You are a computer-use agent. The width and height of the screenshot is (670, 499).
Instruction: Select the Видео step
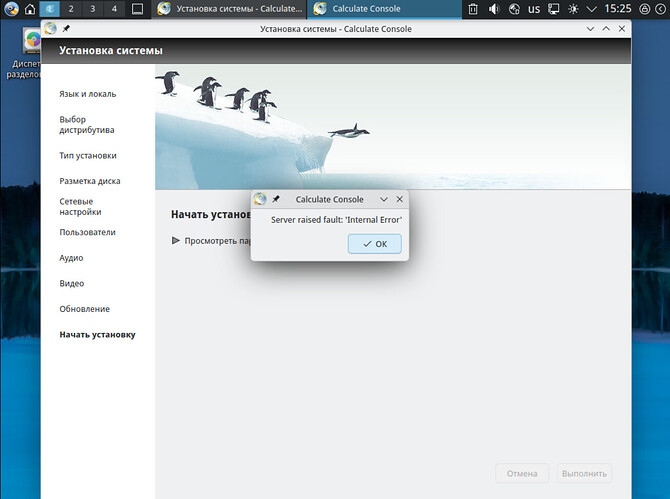point(72,284)
